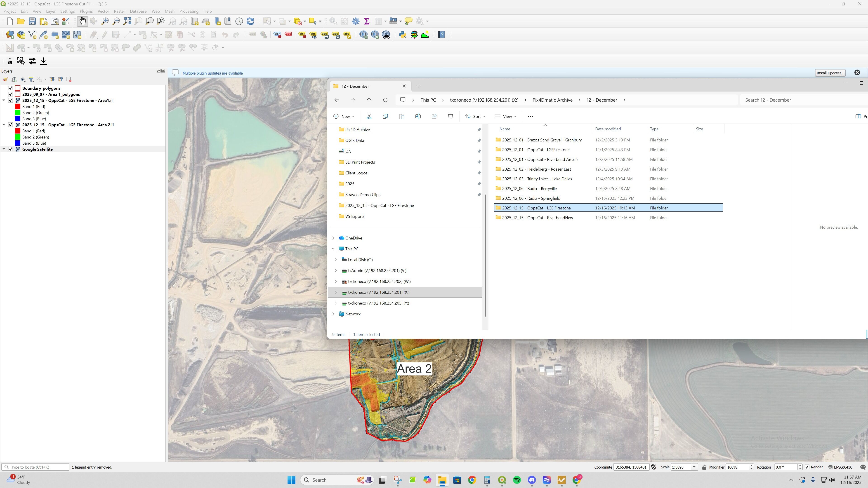Select the Pan Map hand tool

[x=82, y=21]
